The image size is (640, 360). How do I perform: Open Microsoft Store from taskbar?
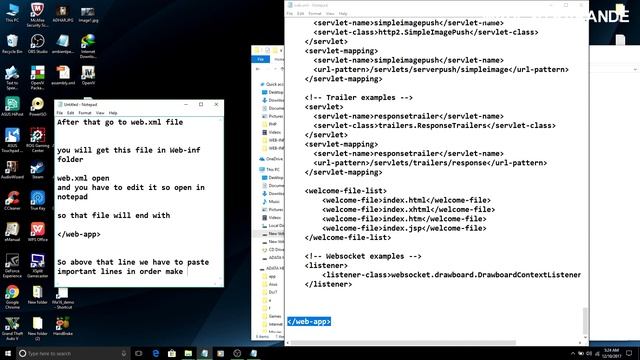pyautogui.click(x=172, y=353)
